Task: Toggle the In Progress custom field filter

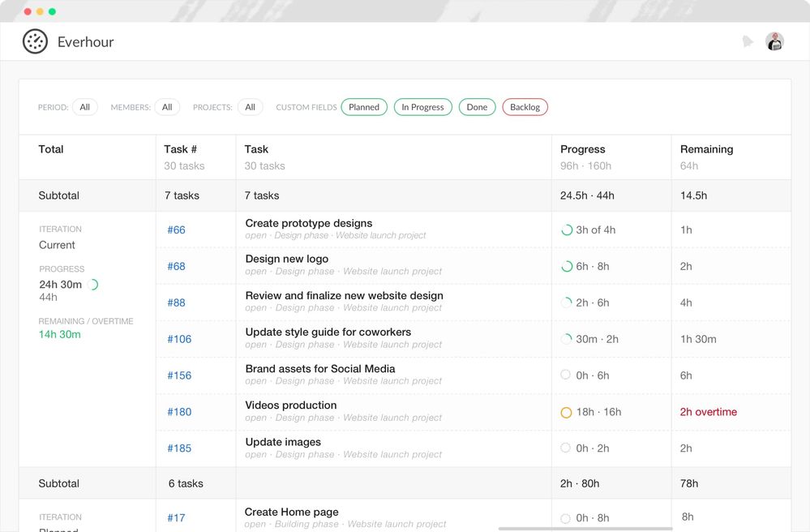Action: (422, 107)
